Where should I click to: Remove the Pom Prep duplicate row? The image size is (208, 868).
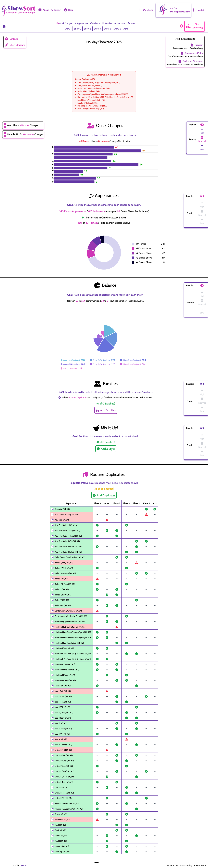52,820
